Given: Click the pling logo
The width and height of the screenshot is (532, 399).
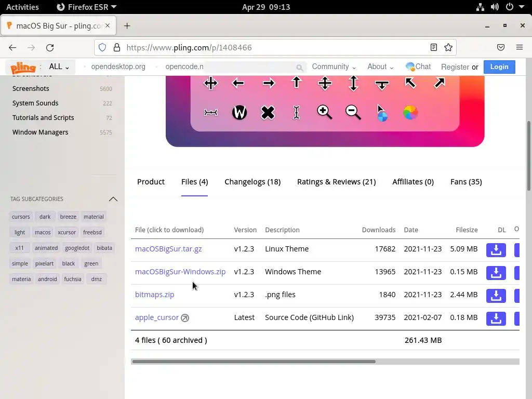Looking at the screenshot, I should click(x=23, y=68).
